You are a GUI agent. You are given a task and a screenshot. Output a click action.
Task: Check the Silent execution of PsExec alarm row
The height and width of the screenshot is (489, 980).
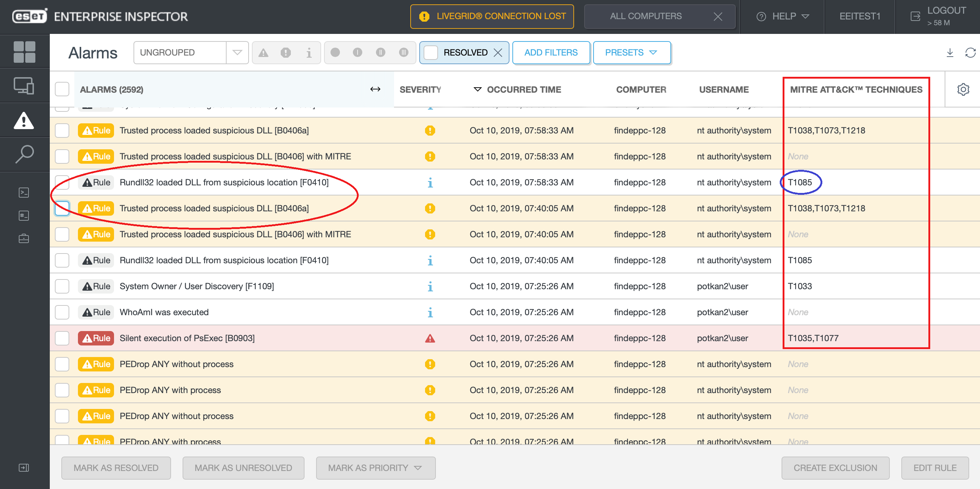[62, 338]
